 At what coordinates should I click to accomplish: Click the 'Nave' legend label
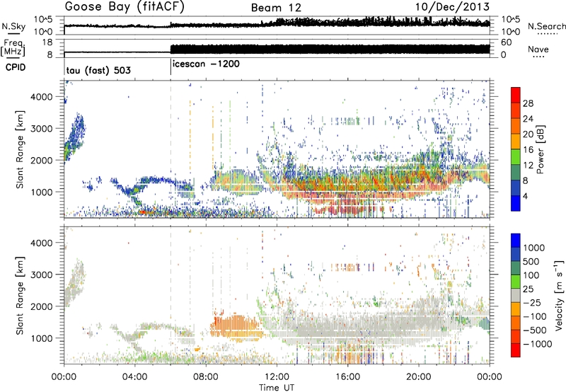pyautogui.click(x=538, y=49)
